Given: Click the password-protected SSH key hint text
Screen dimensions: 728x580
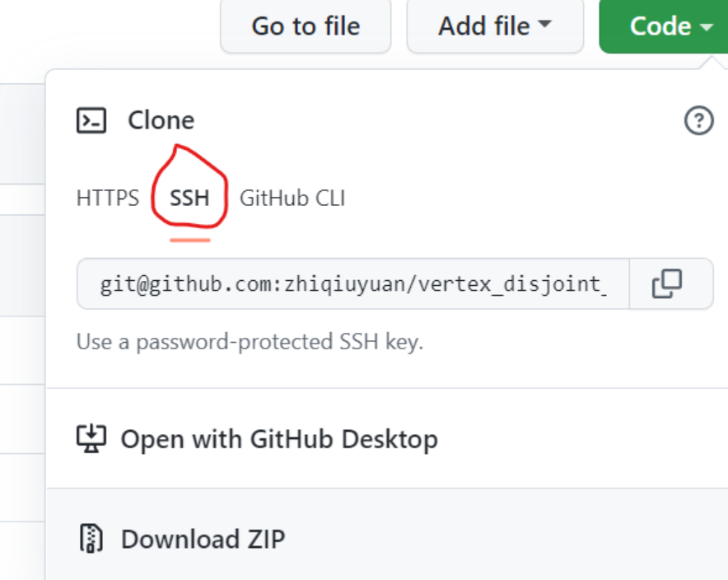Looking at the screenshot, I should coord(250,341).
